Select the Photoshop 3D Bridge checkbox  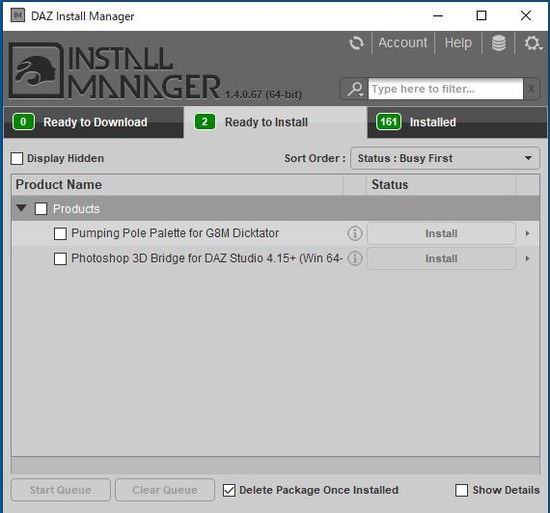(x=60, y=259)
